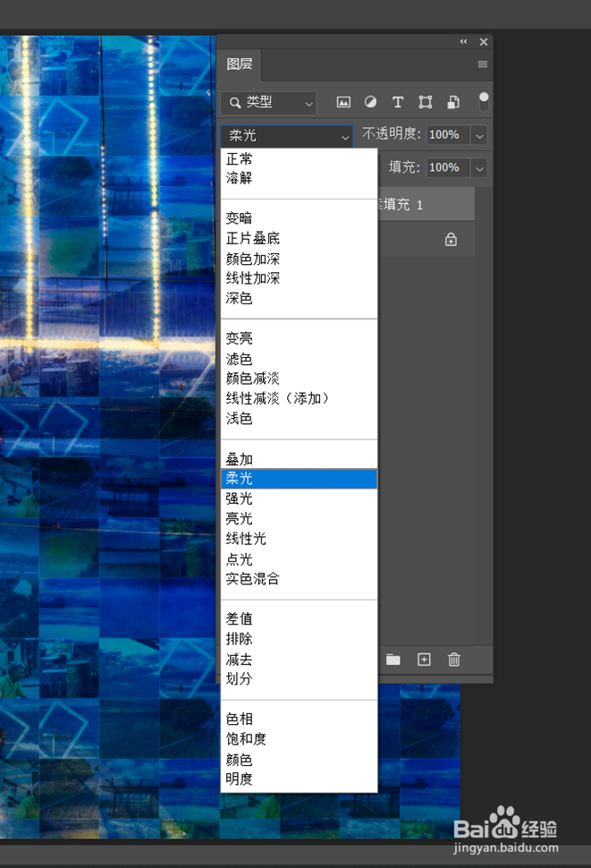The width and height of the screenshot is (591, 868).
Task: Select 溶解 blend mode
Action: pos(300,178)
